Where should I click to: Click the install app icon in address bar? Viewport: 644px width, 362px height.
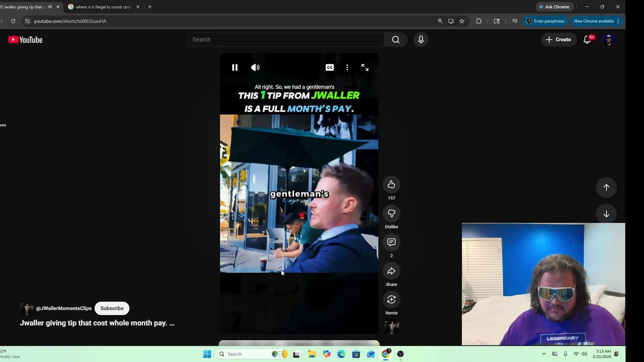click(x=451, y=21)
